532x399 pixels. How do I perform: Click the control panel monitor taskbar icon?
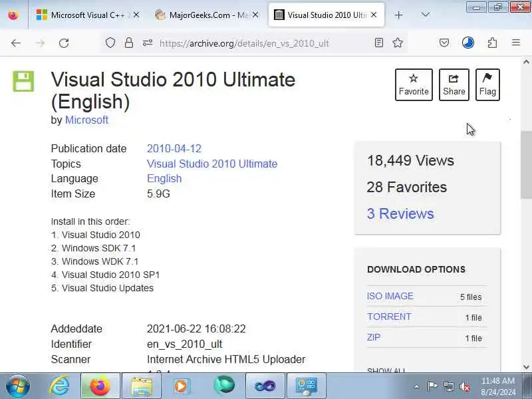307,386
